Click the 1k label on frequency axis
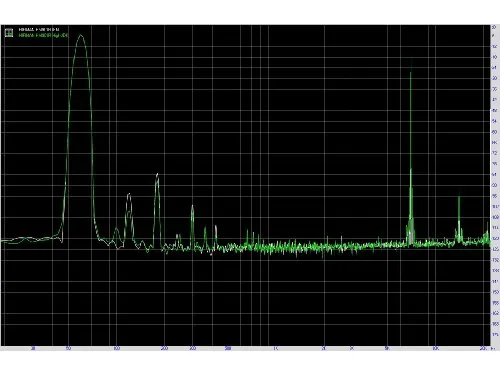This screenshot has width=500, height=375. pyautogui.click(x=276, y=349)
